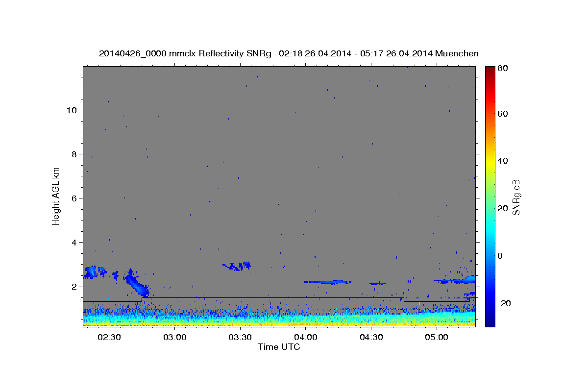Viewport: 588px width, 392px height.
Task: Click the small cloud echo near 03:30
Action: 237,266
